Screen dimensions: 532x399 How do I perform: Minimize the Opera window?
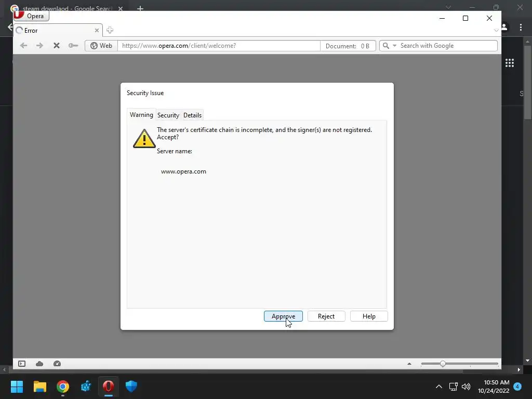tap(442, 18)
